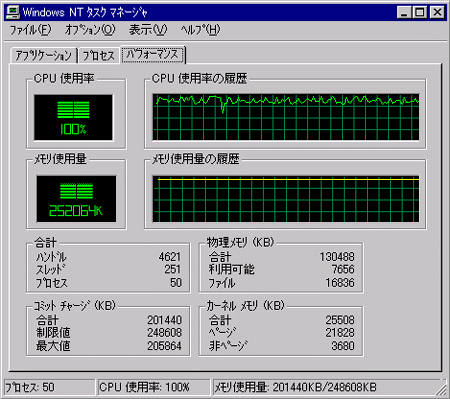450x399 pixels.
Task: Switch to the アプリケーション tab
Action: [x=44, y=55]
